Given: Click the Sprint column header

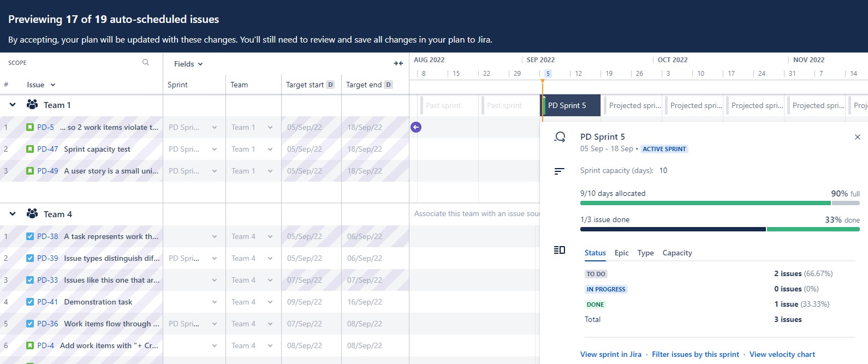Looking at the screenshot, I should [177, 85].
